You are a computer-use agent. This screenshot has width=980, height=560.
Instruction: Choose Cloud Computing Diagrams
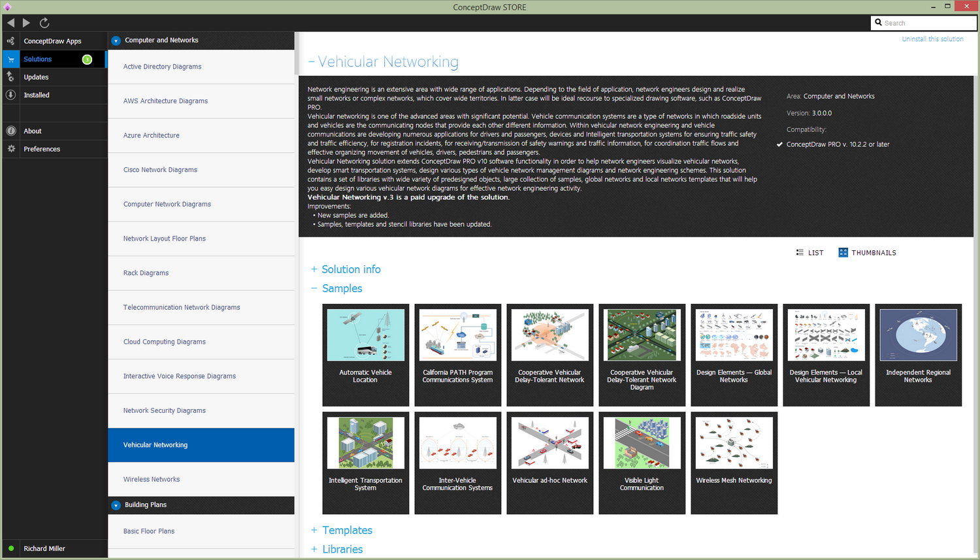click(x=201, y=342)
